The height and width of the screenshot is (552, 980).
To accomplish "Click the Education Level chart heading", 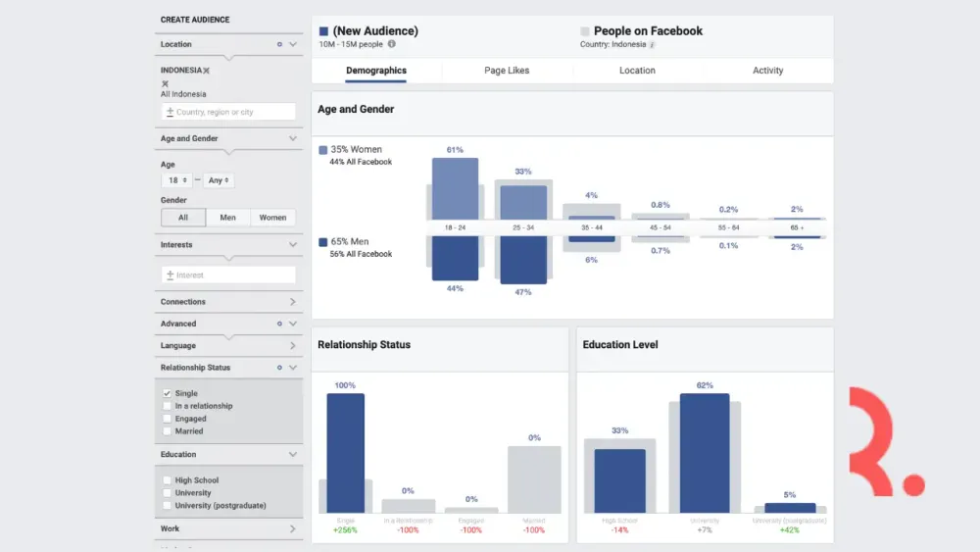I will pyautogui.click(x=620, y=345).
